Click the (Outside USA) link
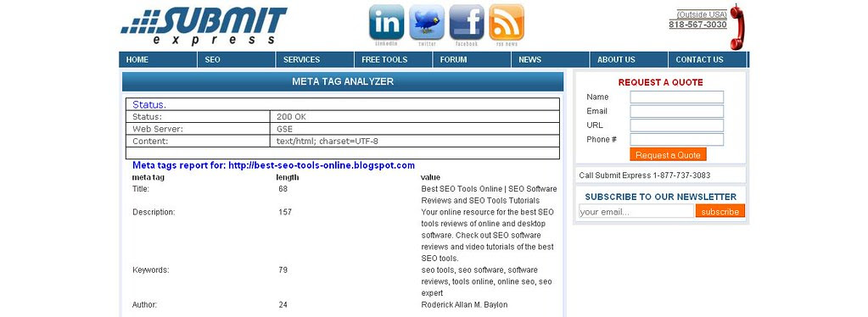This screenshot has width=868, height=317. (702, 14)
